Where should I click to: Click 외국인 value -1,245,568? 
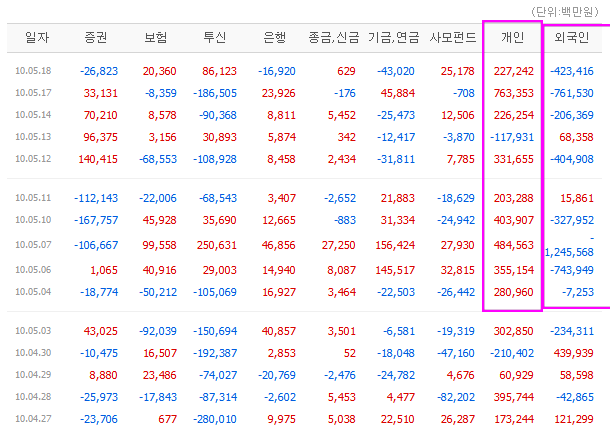(569, 246)
